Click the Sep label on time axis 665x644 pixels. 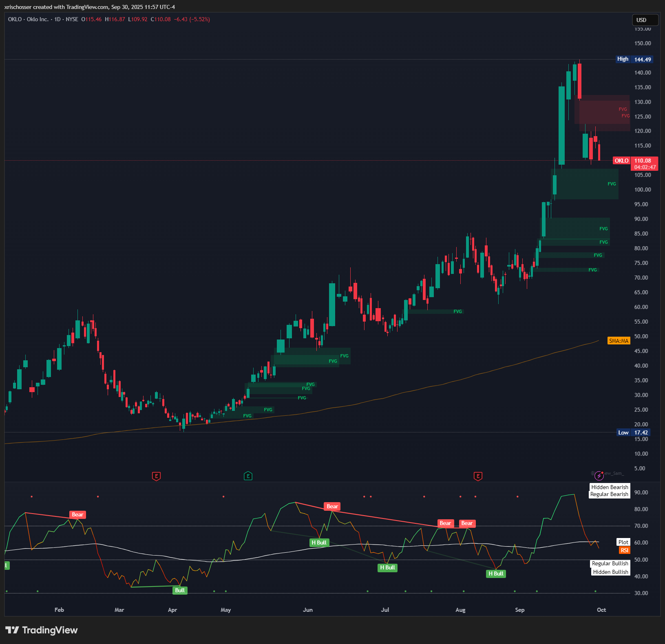pos(519,610)
